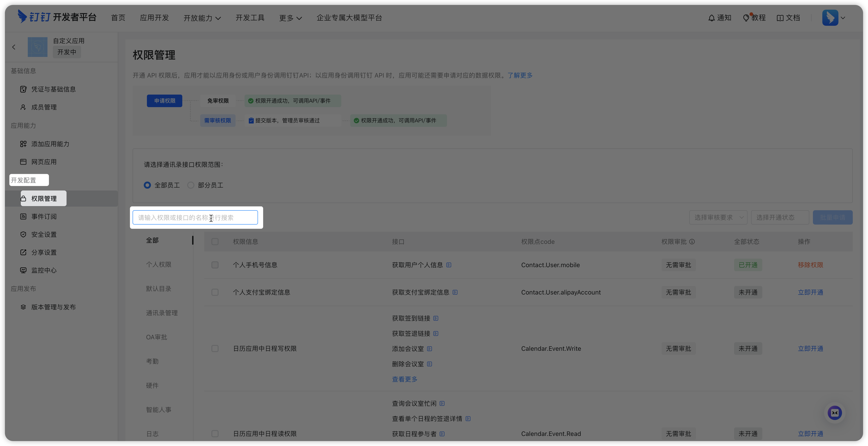
Task: Focus the permission name search field
Action: pos(195,217)
